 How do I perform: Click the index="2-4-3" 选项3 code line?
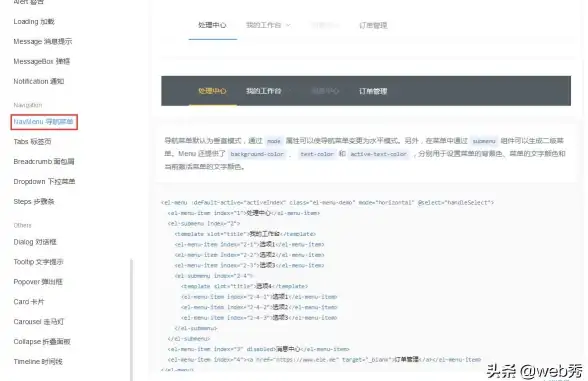pyautogui.click(x=259, y=318)
